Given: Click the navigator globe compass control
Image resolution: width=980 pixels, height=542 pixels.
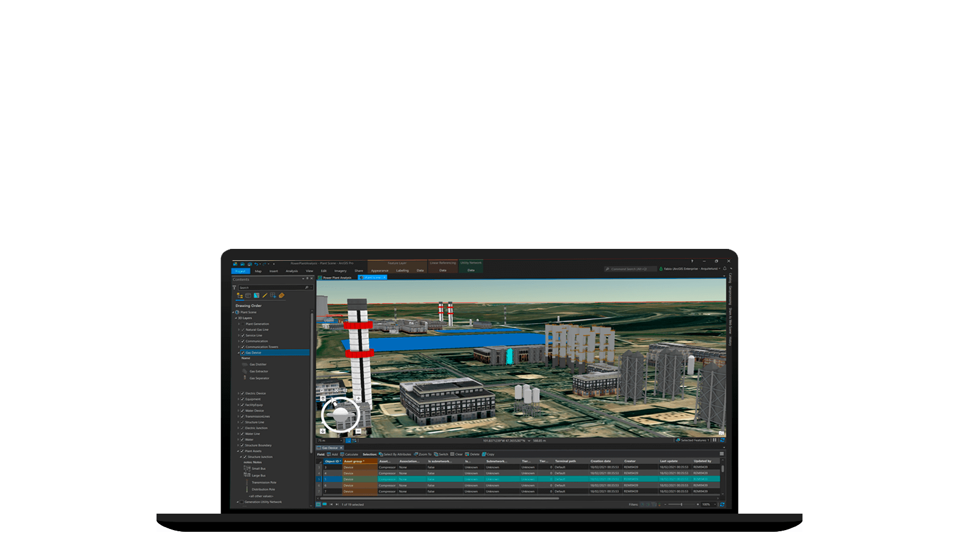Looking at the screenshot, I should click(340, 415).
